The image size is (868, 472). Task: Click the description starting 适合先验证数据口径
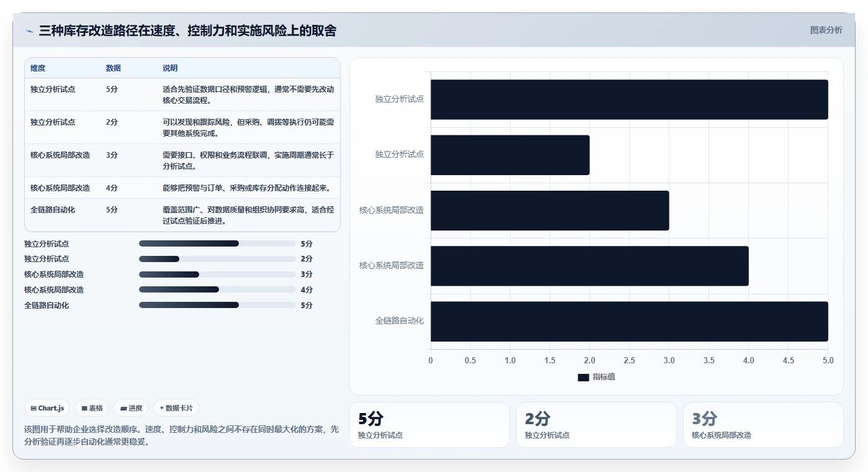(248, 94)
